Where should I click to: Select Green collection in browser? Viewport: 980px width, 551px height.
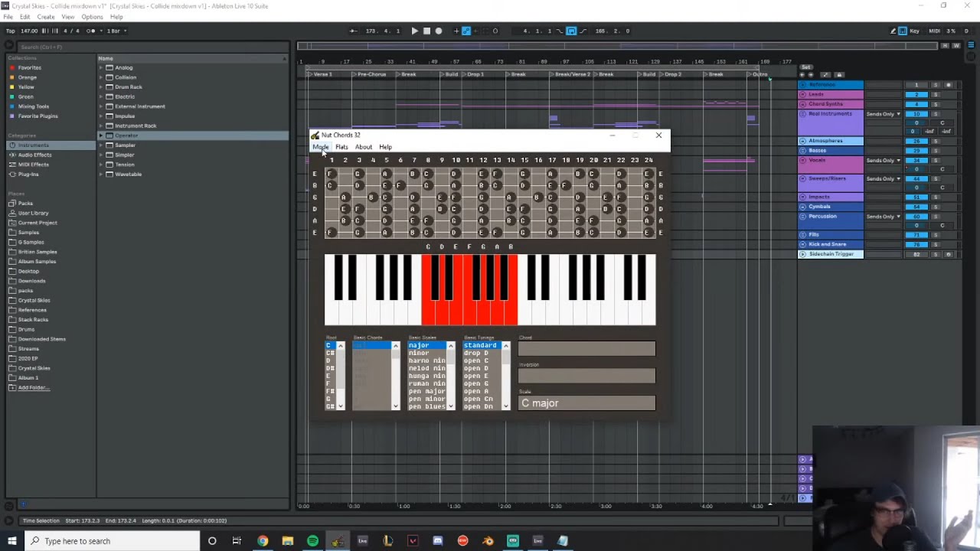(x=25, y=96)
